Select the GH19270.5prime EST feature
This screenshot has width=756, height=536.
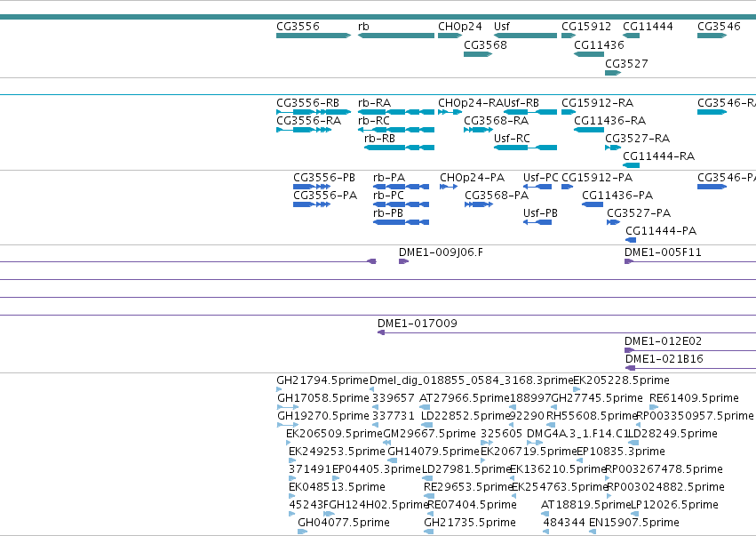point(288,425)
